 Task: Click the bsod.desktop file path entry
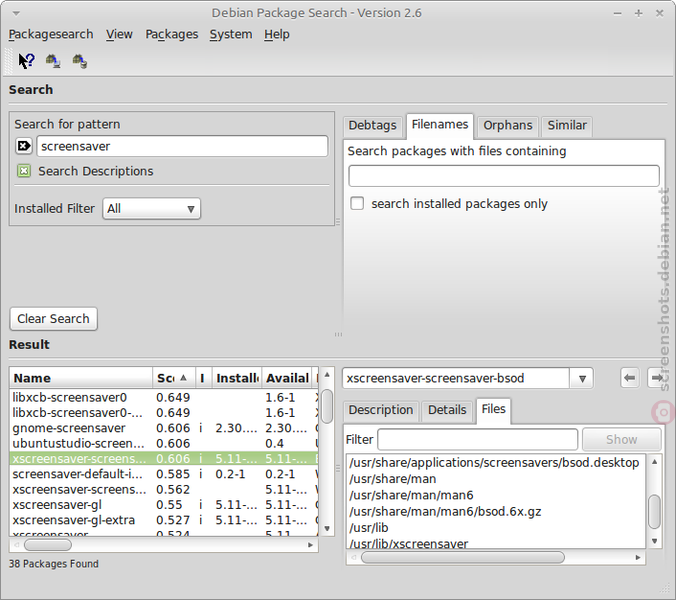click(x=494, y=462)
